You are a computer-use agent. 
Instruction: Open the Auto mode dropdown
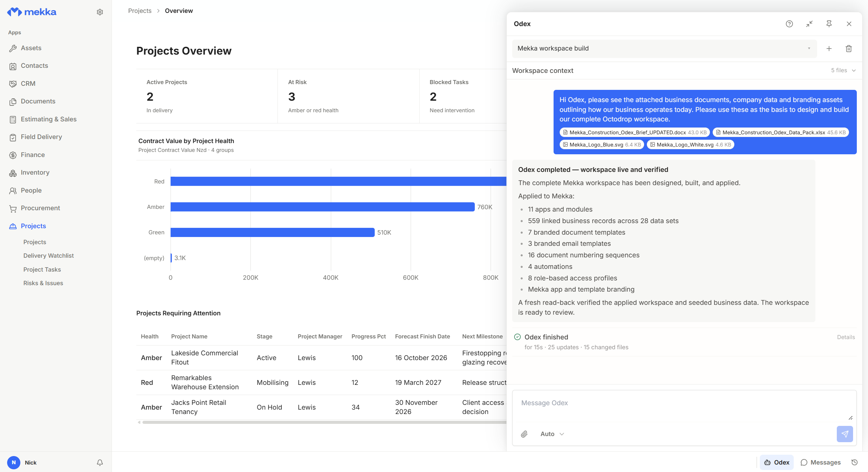pyautogui.click(x=552, y=434)
